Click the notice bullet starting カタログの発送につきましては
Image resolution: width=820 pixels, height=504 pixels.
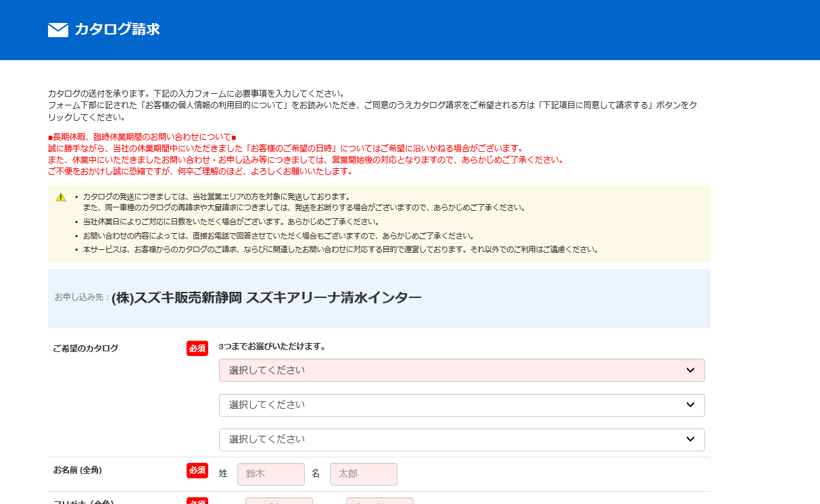[x=304, y=202]
